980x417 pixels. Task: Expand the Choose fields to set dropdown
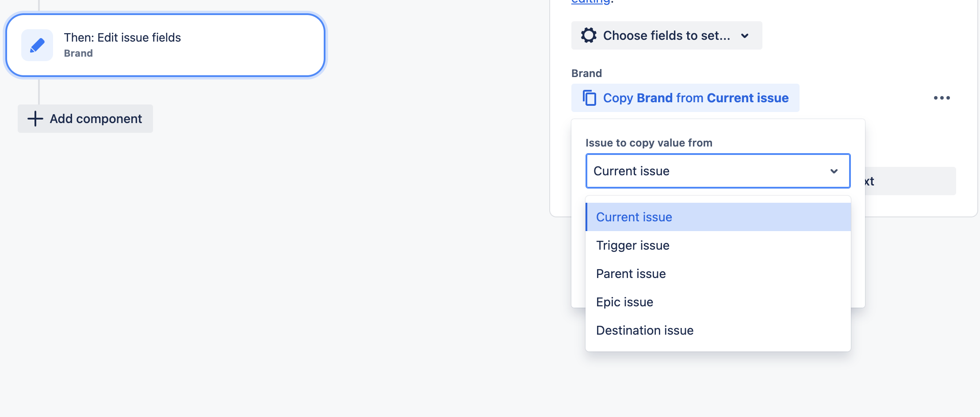click(x=666, y=35)
